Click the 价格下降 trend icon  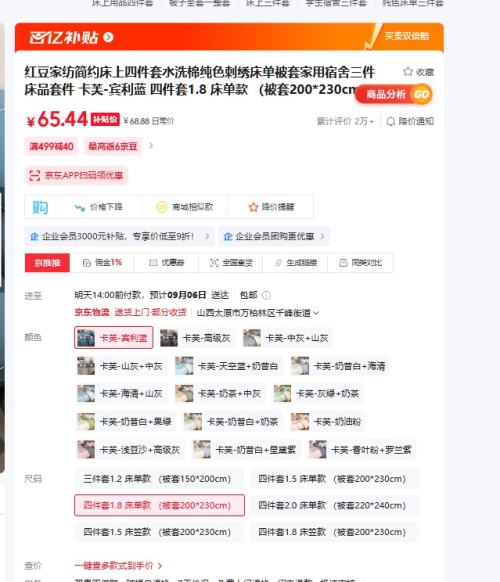coord(79,207)
